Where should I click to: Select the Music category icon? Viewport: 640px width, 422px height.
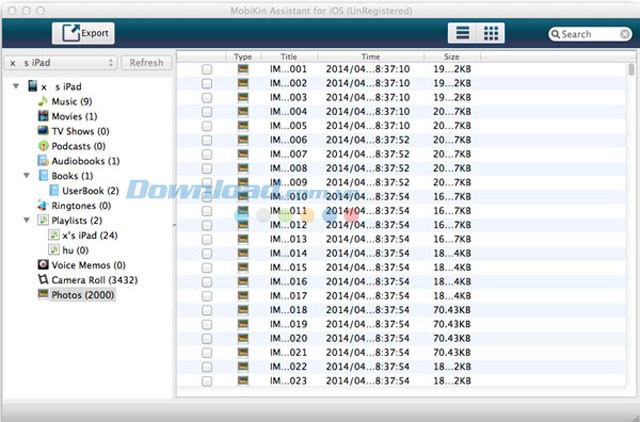43,102
